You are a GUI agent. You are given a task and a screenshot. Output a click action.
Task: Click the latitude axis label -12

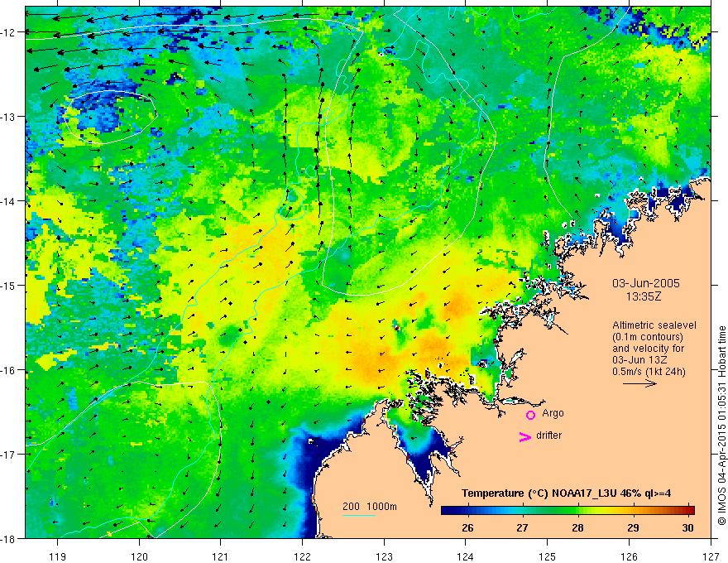click(x=8, y=32)
